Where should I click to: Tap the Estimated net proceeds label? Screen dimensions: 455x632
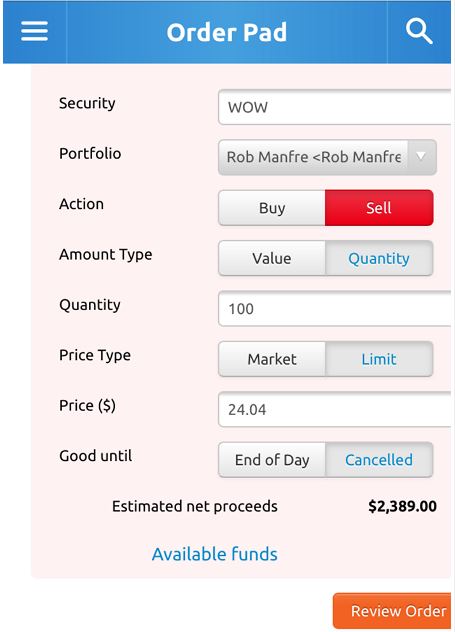click(195, 506)
